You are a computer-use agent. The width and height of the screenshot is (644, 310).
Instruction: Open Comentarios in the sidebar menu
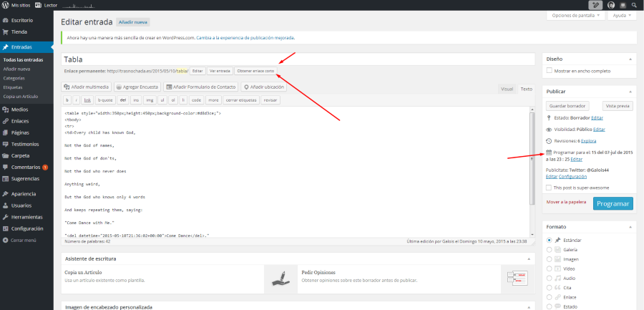coord(25,167)
